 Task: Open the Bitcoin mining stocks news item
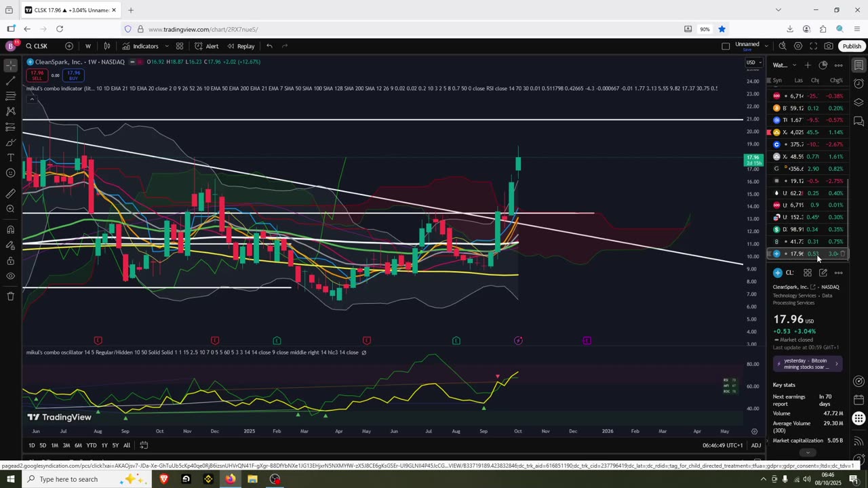[x=808, y=364]
